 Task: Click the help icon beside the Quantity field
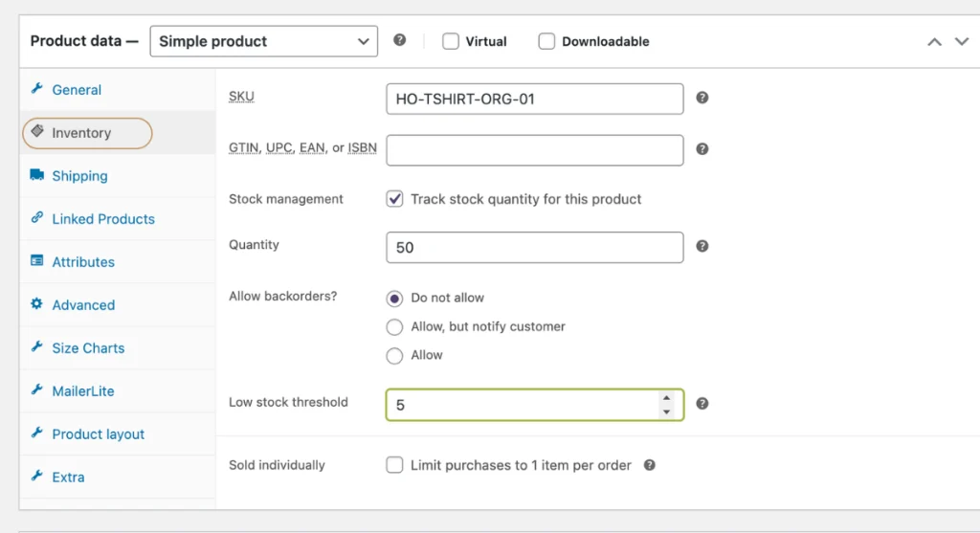[x=702, y=246]
